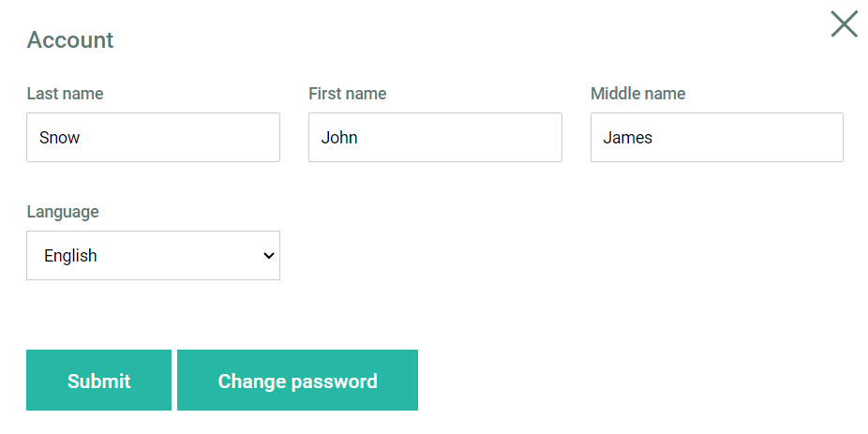
Task: Click the selected 'English' option text
Action: point(70,256)
